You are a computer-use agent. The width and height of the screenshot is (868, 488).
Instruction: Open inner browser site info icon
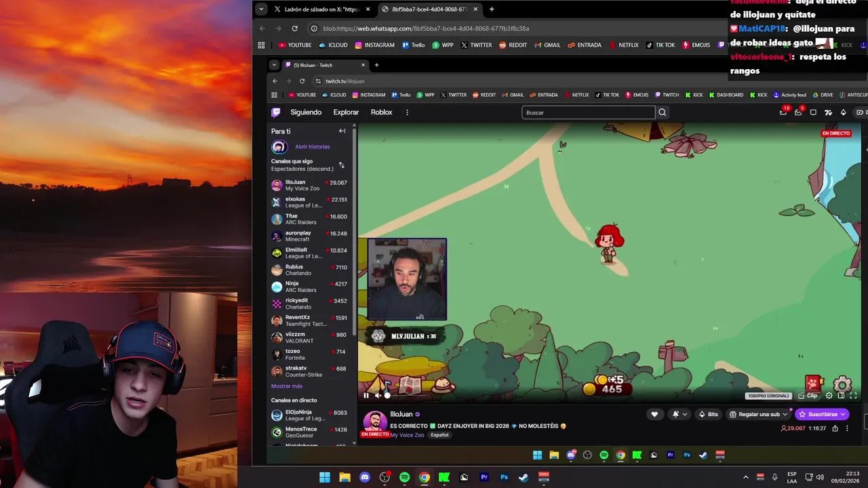[x=318, y=81]
